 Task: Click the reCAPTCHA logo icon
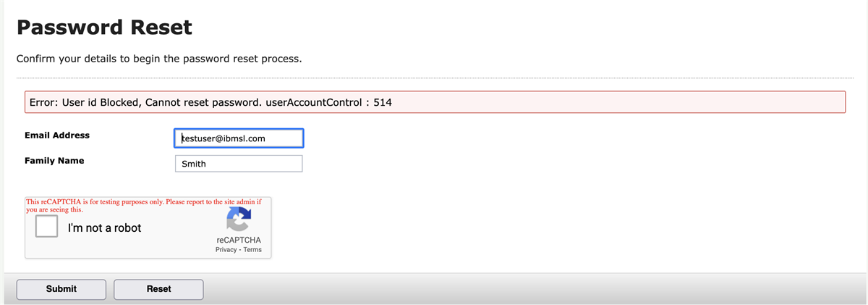pyautogui.click(x=238, y=220)
